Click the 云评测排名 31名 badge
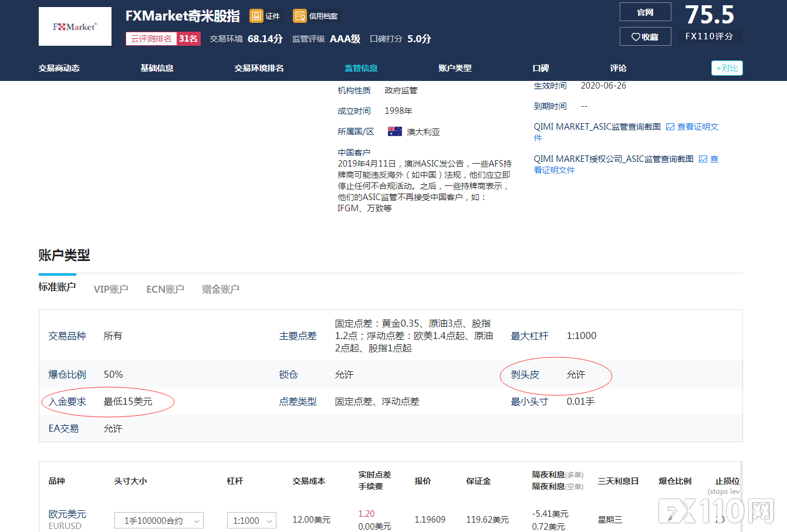Viewport: 787px width, 532px height. pyautogui.click(x=163, y=39)
